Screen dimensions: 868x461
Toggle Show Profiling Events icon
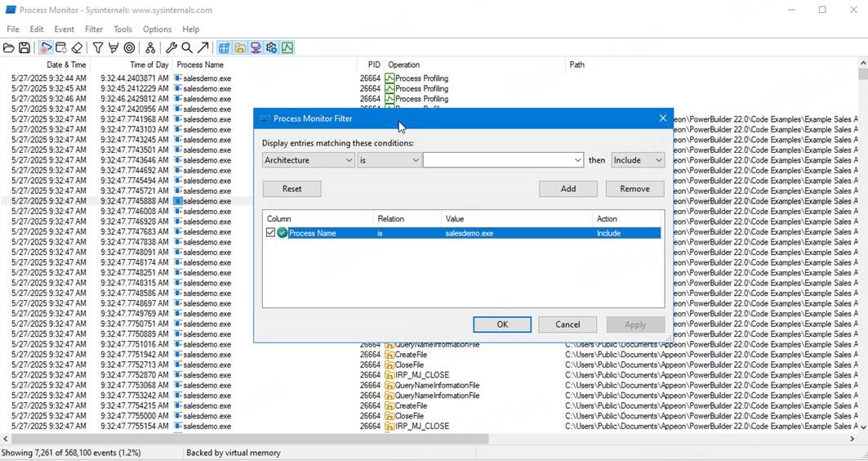(x=287, y=47)
